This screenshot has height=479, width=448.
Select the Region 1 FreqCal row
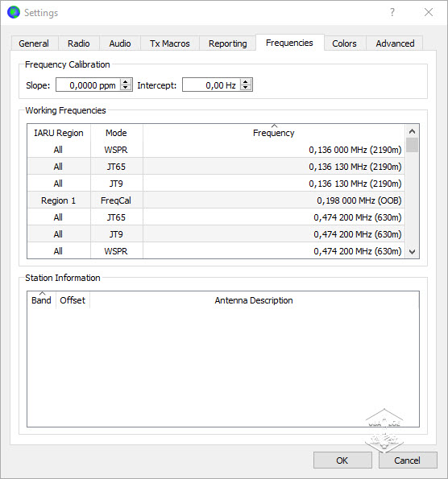point(216,200)
